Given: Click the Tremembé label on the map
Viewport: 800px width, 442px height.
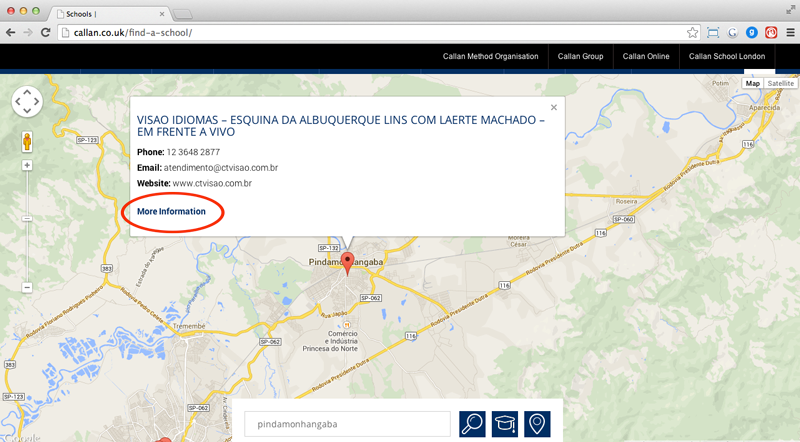Looking at the screenshot, I should pyautogui.click(x=189, y=326).
